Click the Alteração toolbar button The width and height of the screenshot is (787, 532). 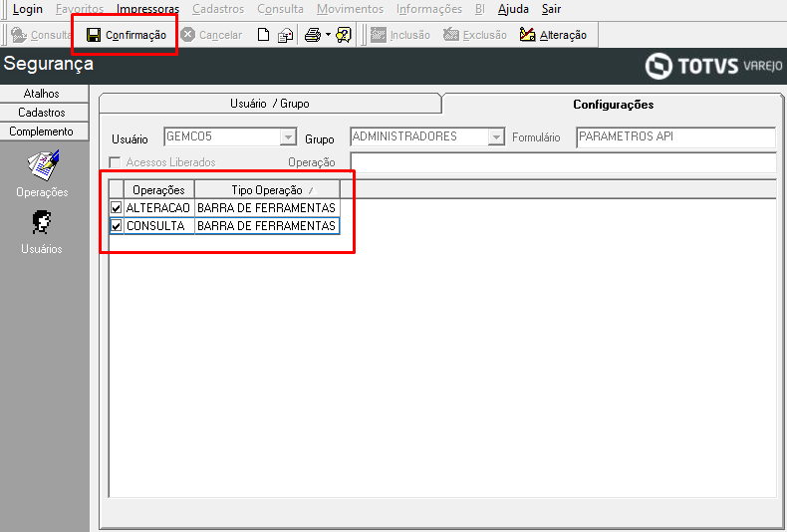(553, 35)
